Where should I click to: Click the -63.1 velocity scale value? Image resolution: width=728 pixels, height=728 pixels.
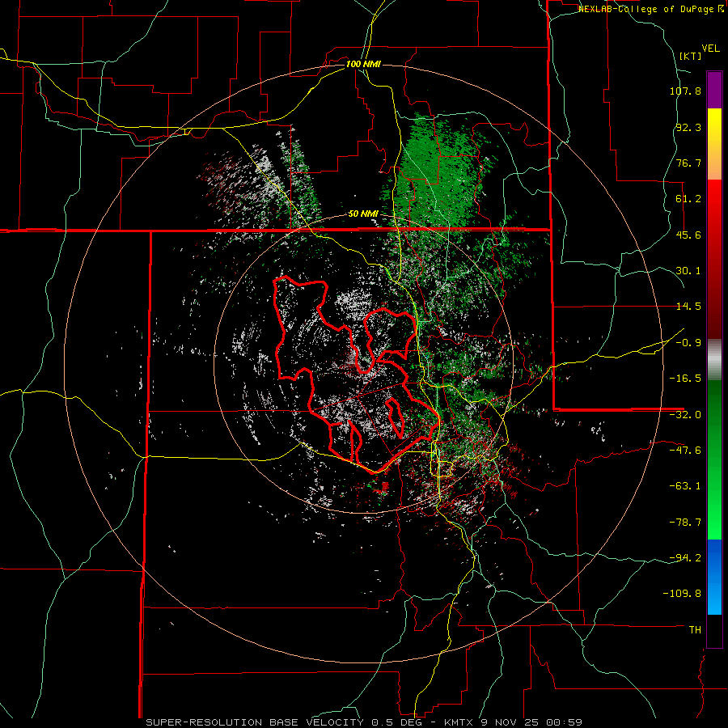(x=685, y=486)
